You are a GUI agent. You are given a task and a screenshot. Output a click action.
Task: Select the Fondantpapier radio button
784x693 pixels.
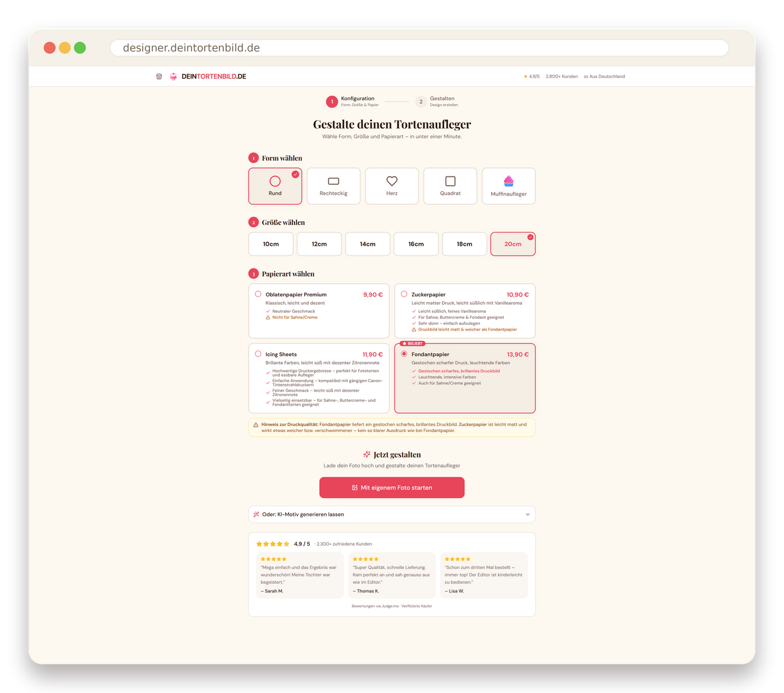tap(404, 354)
